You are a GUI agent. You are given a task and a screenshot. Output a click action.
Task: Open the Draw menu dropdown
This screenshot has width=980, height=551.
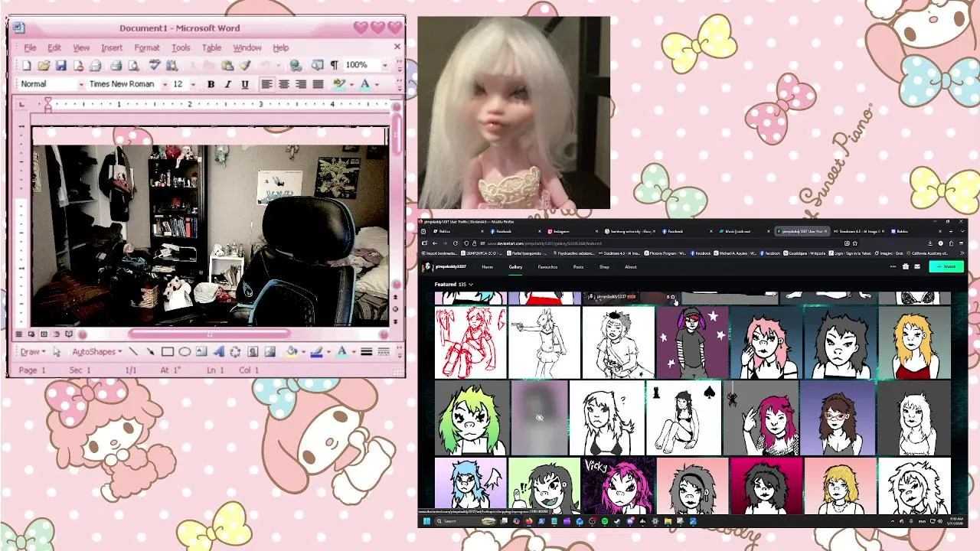[x=34, y=352]
